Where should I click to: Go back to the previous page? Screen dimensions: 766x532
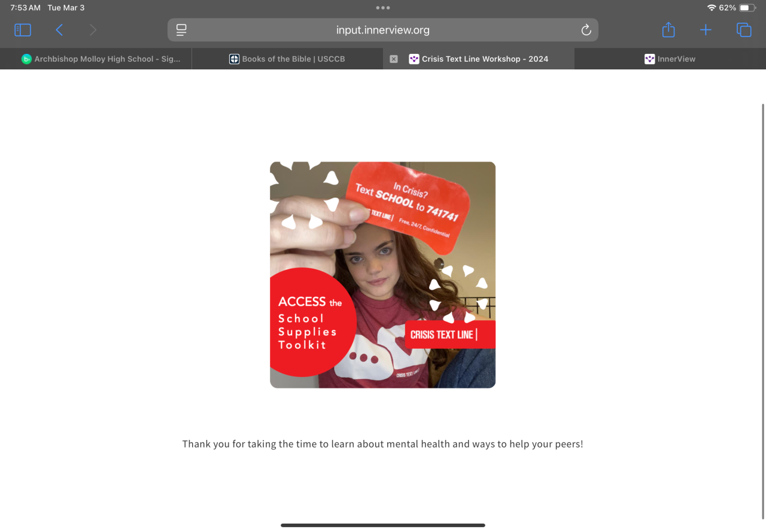pyautogui.click(x=59, y=30)
